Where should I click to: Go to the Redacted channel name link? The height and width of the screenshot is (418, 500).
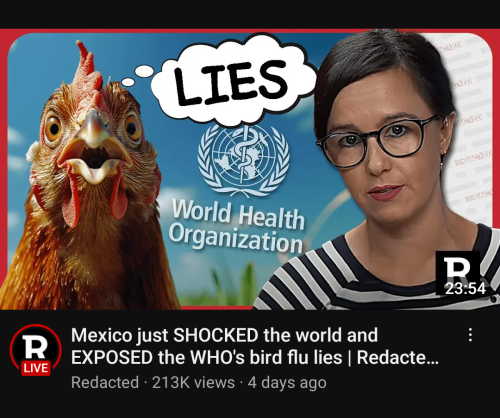pos(105,382)
